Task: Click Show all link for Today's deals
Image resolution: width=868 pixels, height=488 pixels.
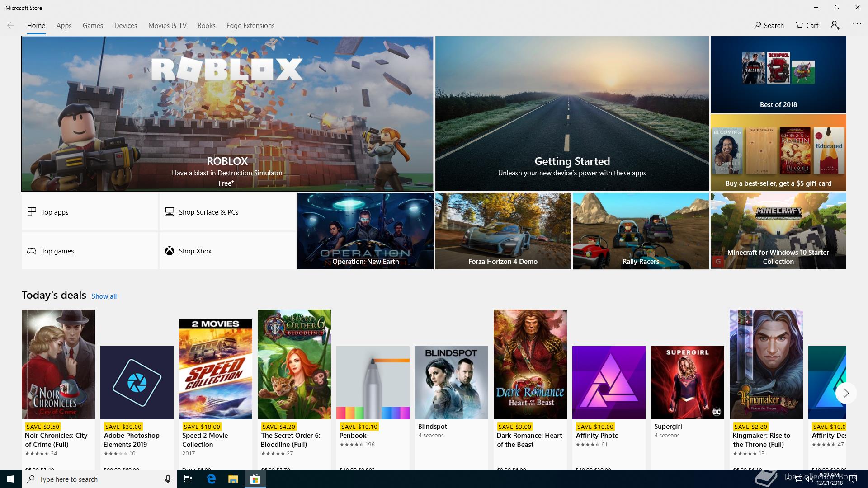Action: pos(104,296)
